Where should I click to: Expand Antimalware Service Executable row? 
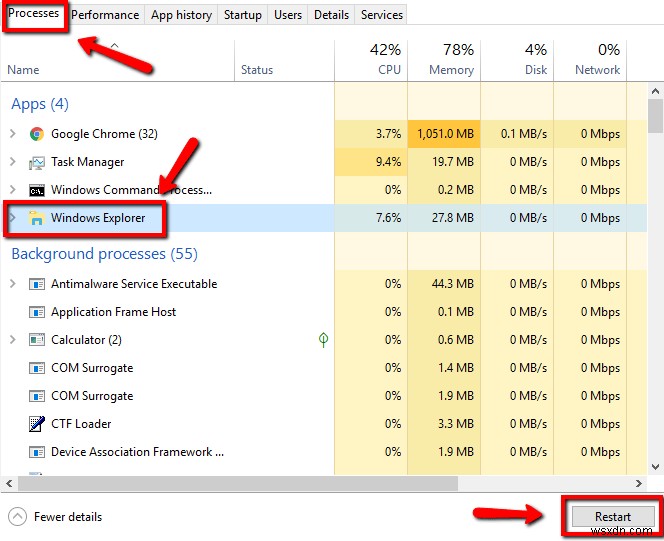[13, 284]
